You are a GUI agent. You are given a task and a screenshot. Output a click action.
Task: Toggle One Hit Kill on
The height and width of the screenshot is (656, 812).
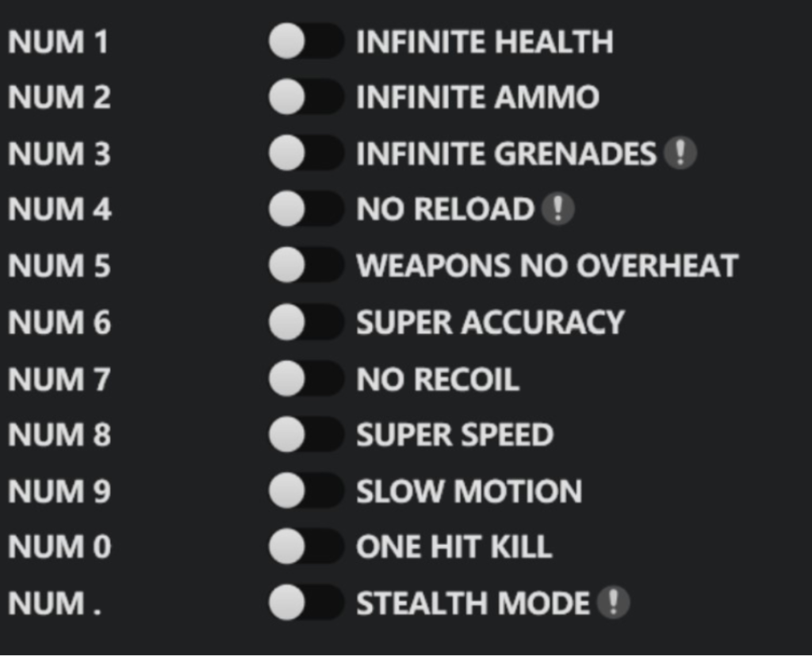tap(305, 547)
